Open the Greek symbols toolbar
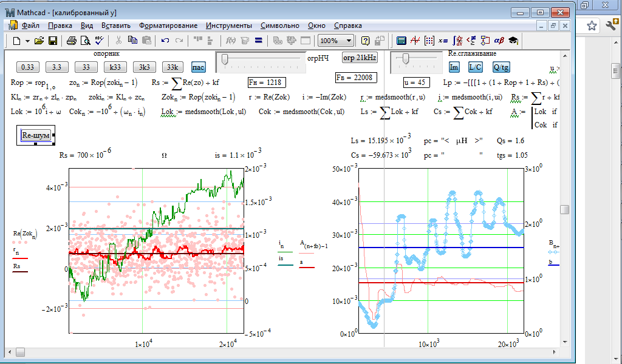The height and width of the screenshot is (364, 622). 499,41
